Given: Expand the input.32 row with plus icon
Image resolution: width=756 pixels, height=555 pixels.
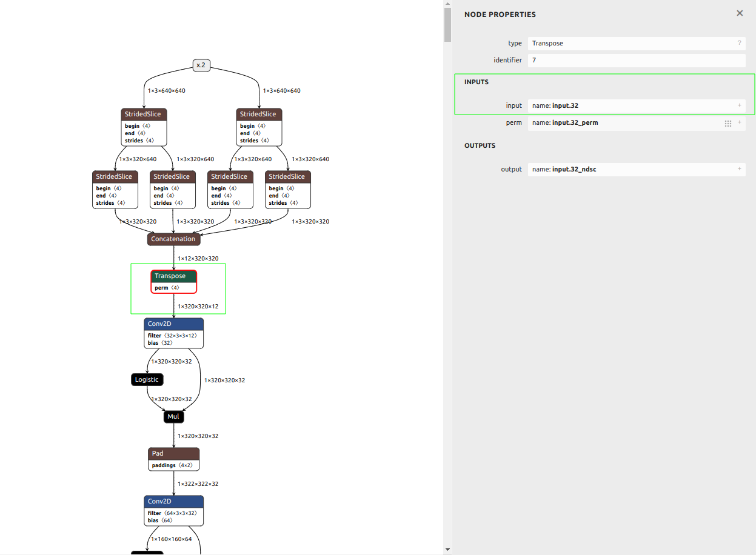Looking at the screenshot, I should coord(739,105).
